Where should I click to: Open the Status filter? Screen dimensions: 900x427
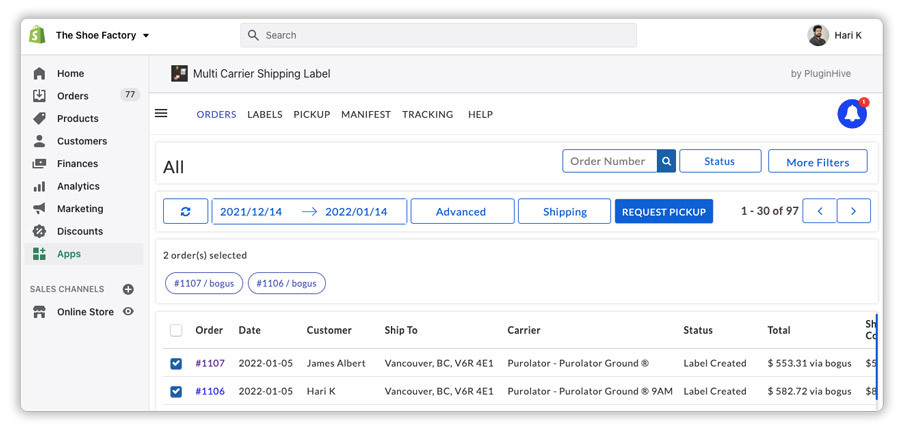point(720,161)
